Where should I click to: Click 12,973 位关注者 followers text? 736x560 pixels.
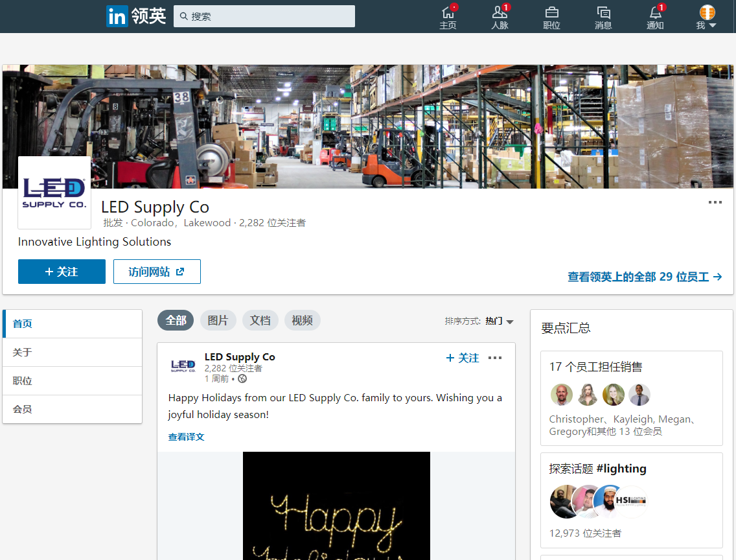pos(585,533)
